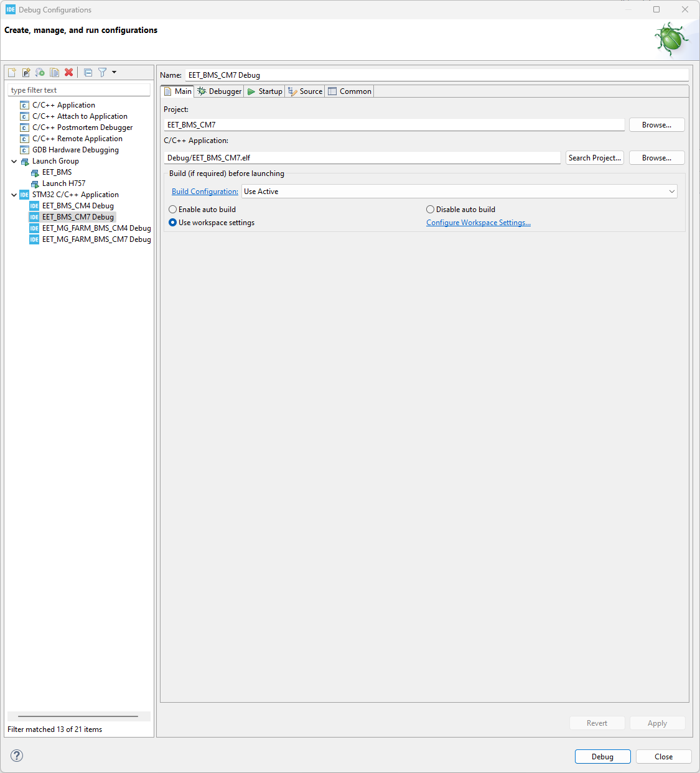Click IDE icon of EET_MG_FARM_BMS_CM7 Debug

click(x=34, y=239)
